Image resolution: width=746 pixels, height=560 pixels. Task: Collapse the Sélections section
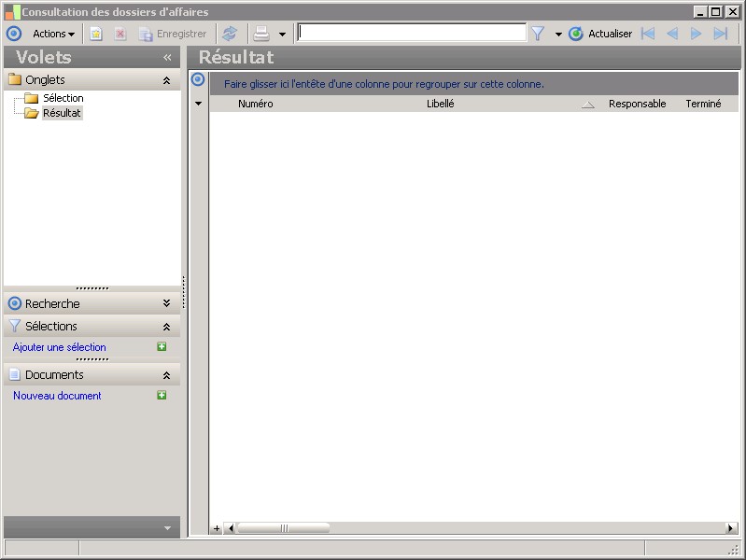coord(166,327)
